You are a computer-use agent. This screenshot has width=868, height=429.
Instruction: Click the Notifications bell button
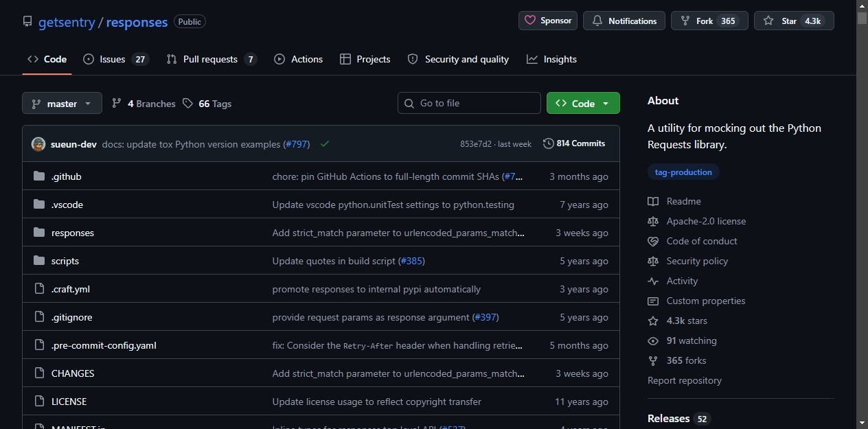[624, 21]
